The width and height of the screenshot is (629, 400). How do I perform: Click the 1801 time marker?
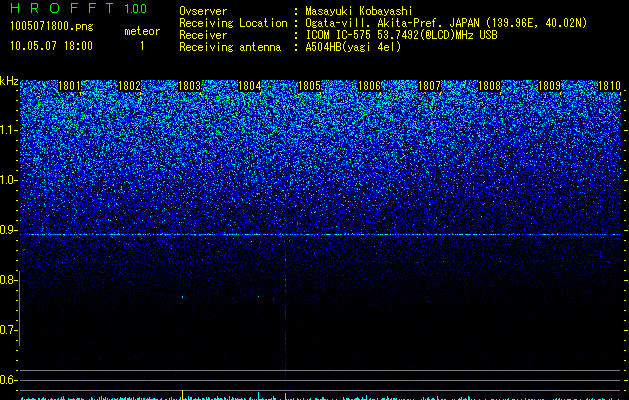[70, 86]
